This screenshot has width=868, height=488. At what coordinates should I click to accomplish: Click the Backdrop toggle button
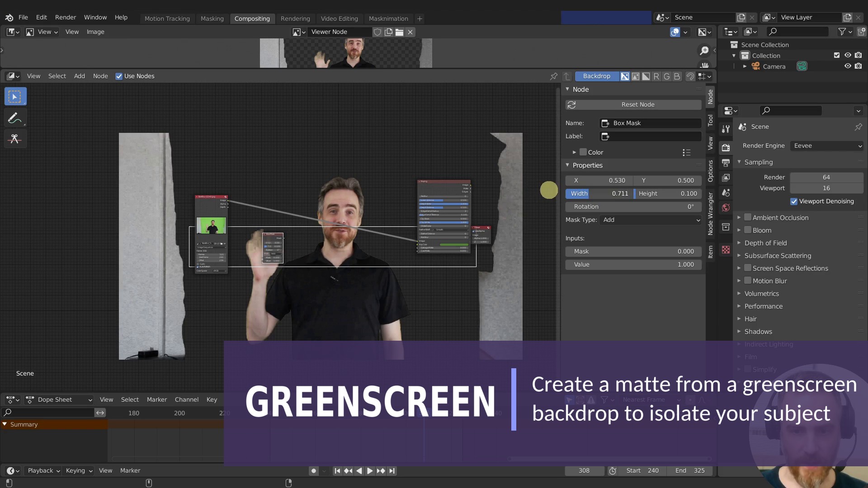point(597,76)
